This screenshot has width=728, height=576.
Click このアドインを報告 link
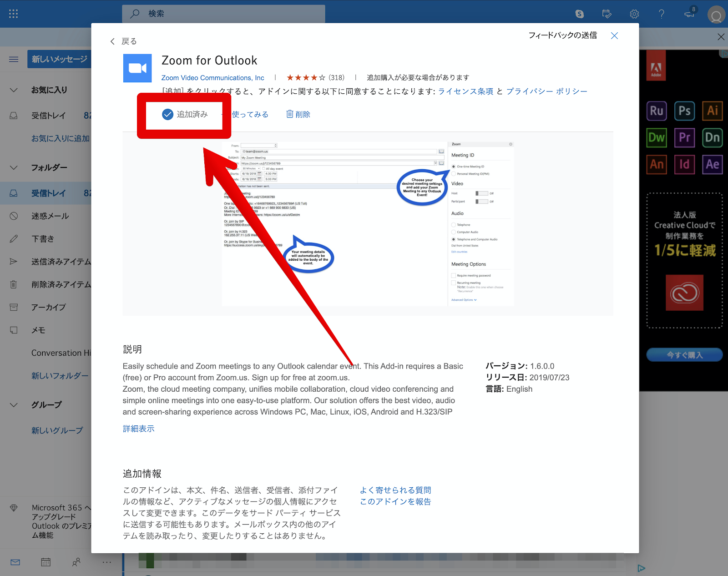click(x=395, y=501)
